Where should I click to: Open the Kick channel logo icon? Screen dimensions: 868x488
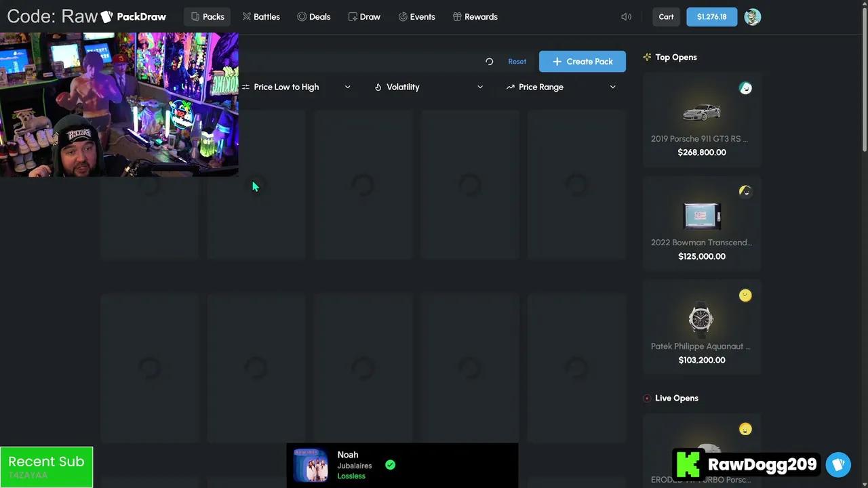(x=688, y=465)
